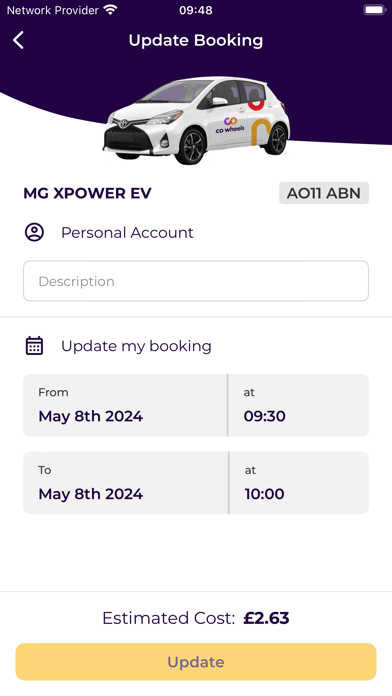Click the Update Booking page title
Viewport: 392px width, 696px height.
click(196, 40)
